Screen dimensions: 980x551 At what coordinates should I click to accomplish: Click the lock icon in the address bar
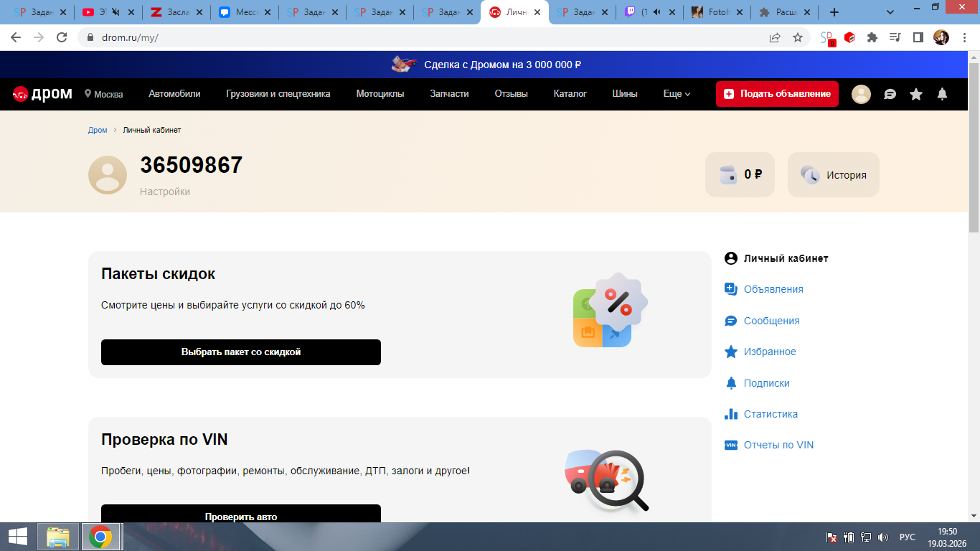(90, 37)
